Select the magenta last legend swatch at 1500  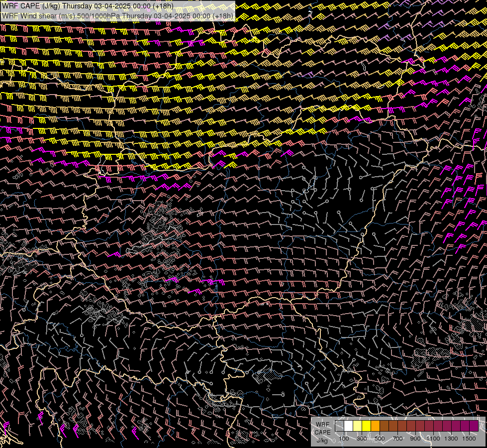474,426
